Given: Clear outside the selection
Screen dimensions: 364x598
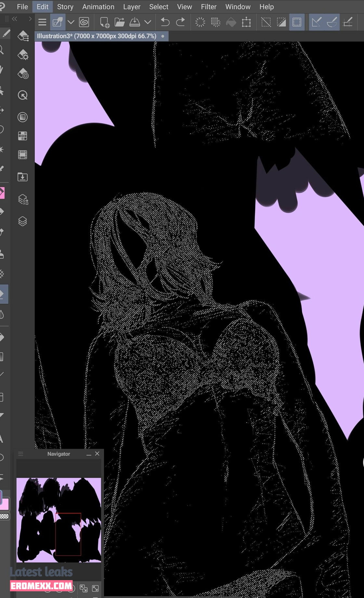Looking at the screenshot, I should [x=215, y=22].
